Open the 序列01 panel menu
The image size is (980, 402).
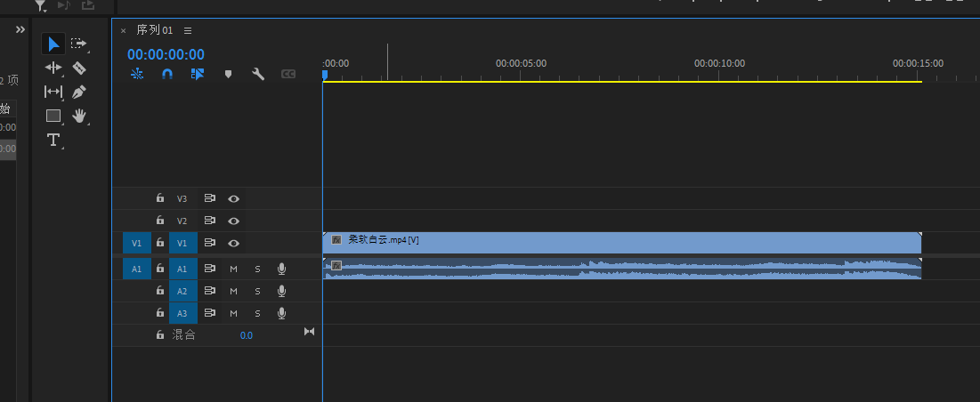[188, 30]
